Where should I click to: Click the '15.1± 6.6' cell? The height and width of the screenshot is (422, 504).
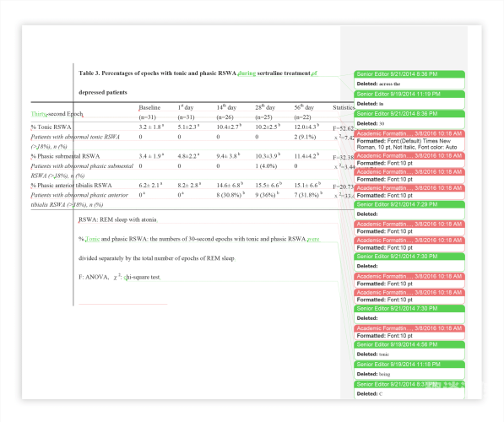pyautogui.click(x=307, y=185)
